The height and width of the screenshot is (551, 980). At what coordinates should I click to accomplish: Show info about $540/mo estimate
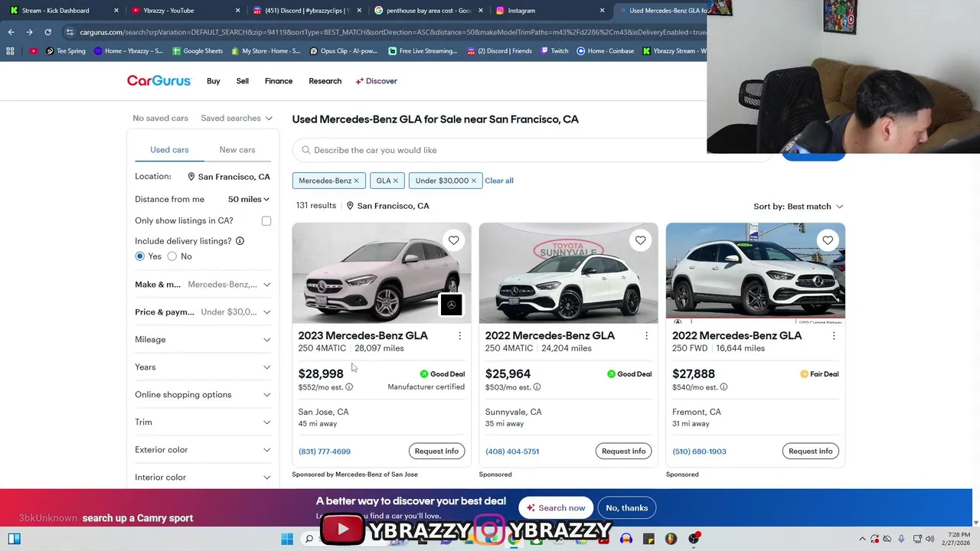[x=724, y=387]
